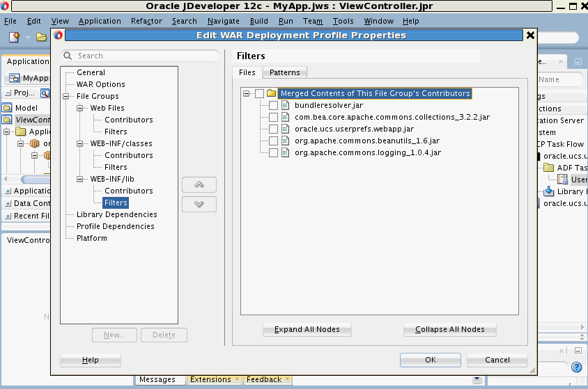Select Filters under Web Files
Image resolution: width=588 pixels, height=389 pixels.
(x=116, y=132)
